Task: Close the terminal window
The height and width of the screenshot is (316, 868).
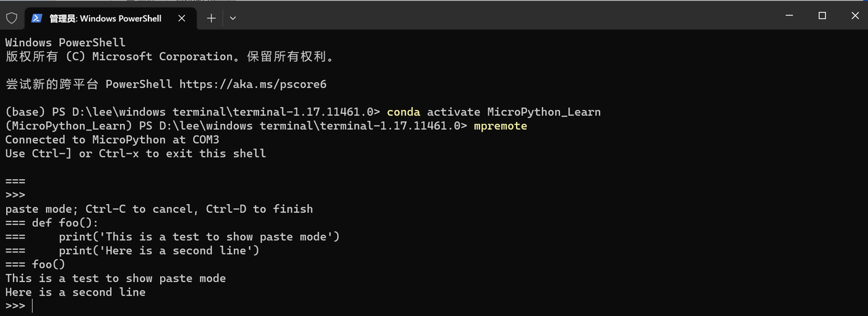Action: click(x=852, y=15)
